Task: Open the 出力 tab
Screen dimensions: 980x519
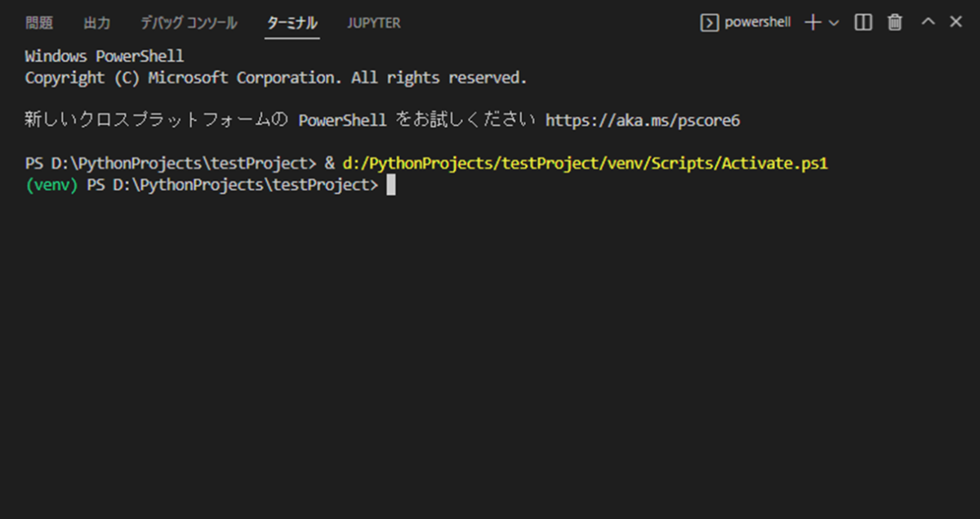Action: click(96, 23)
